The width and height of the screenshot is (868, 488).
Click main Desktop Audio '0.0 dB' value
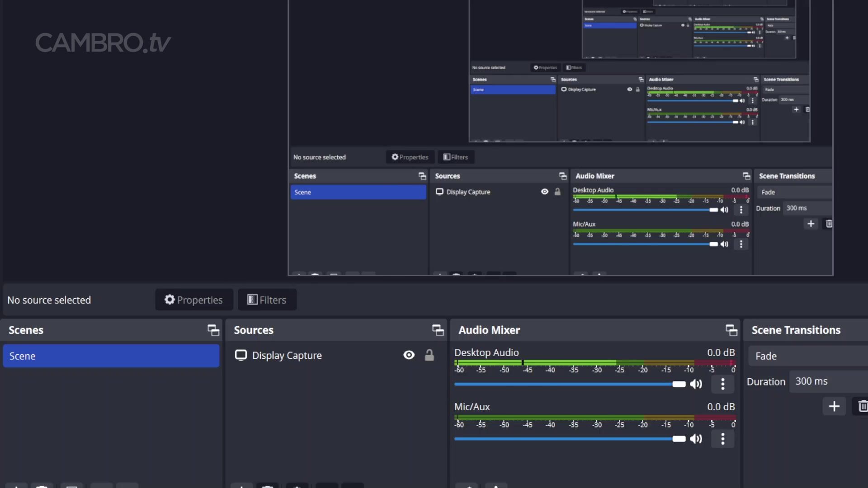point(721,352)
